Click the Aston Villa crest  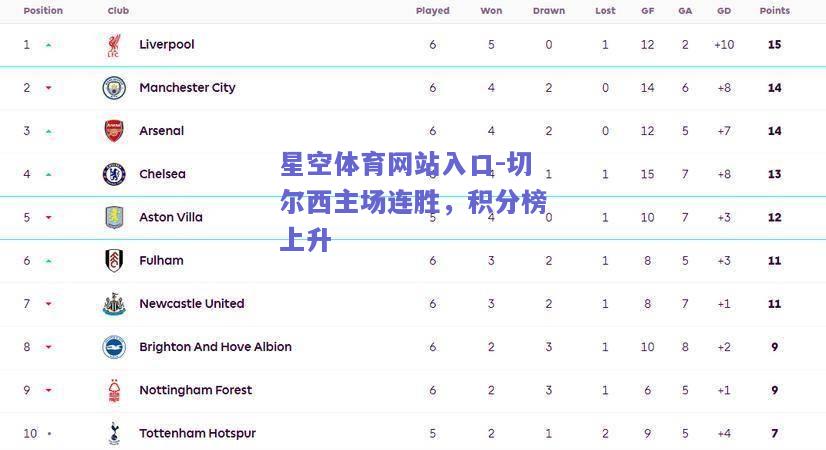pyautogui.click(x=114, y=217)
